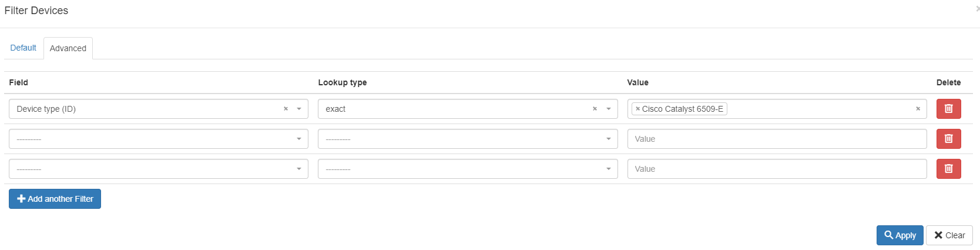Expand the second row Lookup type dropdown
The image size is (980, 250).
tap(467, 139)
